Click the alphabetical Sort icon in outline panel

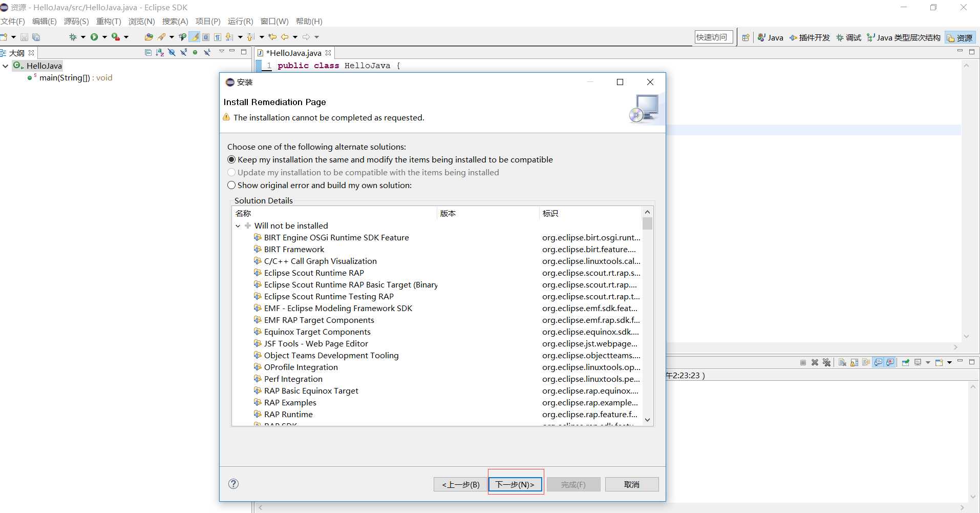click(x=160, y=52)
